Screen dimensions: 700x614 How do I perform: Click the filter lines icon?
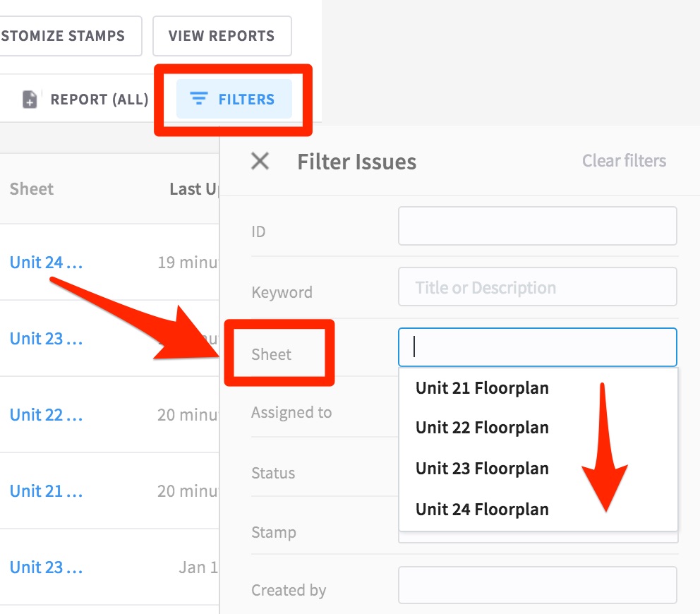coord(199,98)
